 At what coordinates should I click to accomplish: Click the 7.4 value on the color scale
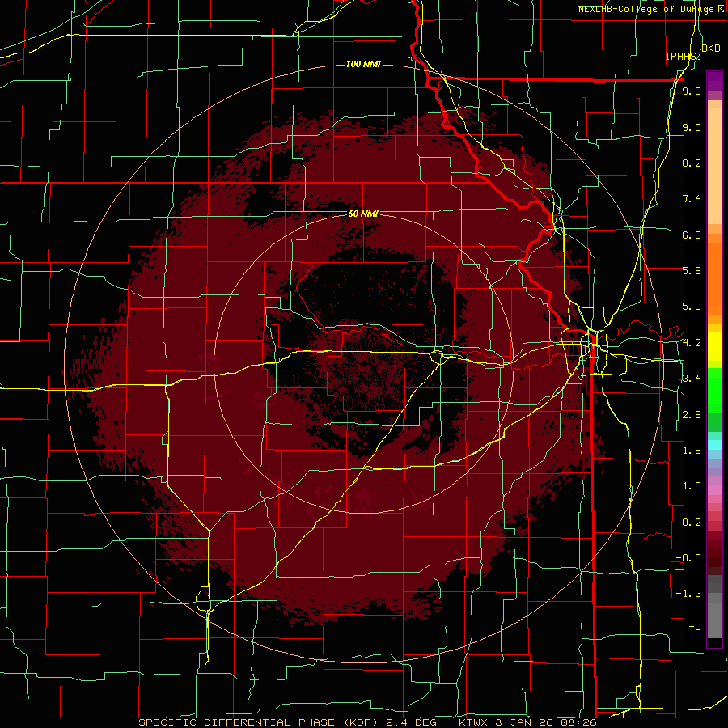[x=692, y=199]
